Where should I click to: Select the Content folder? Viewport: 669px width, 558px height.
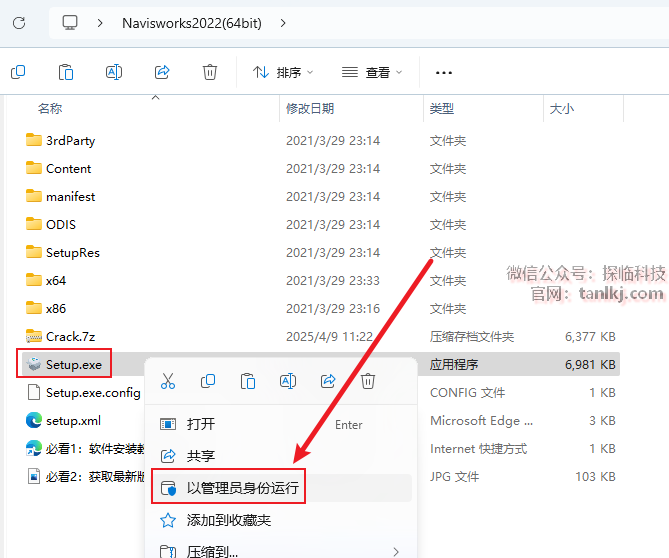point(58,169)
